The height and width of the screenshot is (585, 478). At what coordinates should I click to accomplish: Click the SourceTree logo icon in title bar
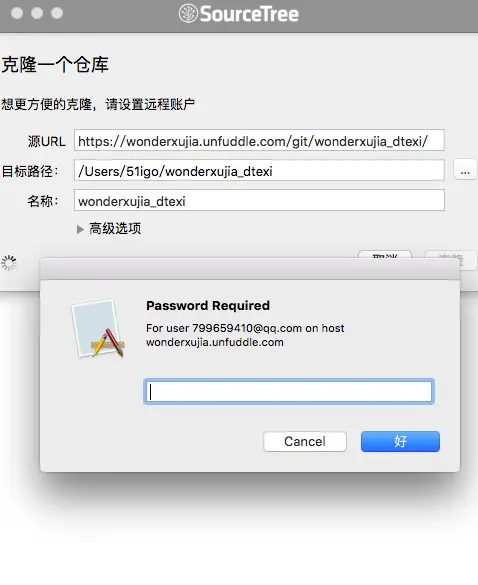[x=188, y=13]
